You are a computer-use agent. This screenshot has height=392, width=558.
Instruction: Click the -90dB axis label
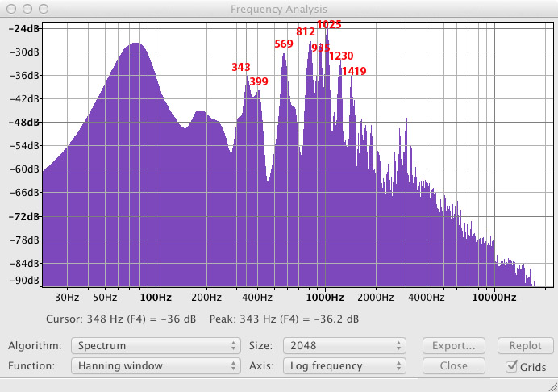pyautogui.click(x=24, y=280)
